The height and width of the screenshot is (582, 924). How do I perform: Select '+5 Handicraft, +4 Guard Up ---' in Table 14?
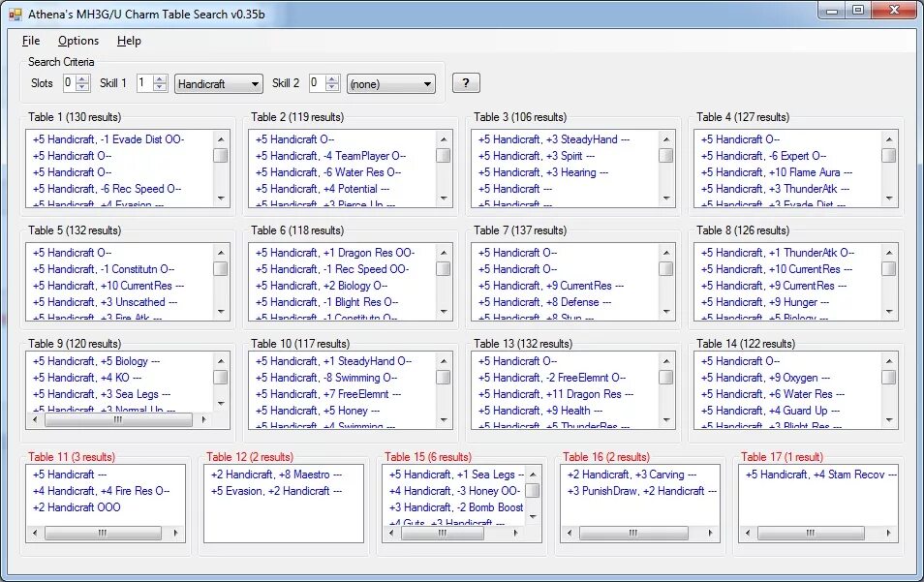[x=770, y=411]
